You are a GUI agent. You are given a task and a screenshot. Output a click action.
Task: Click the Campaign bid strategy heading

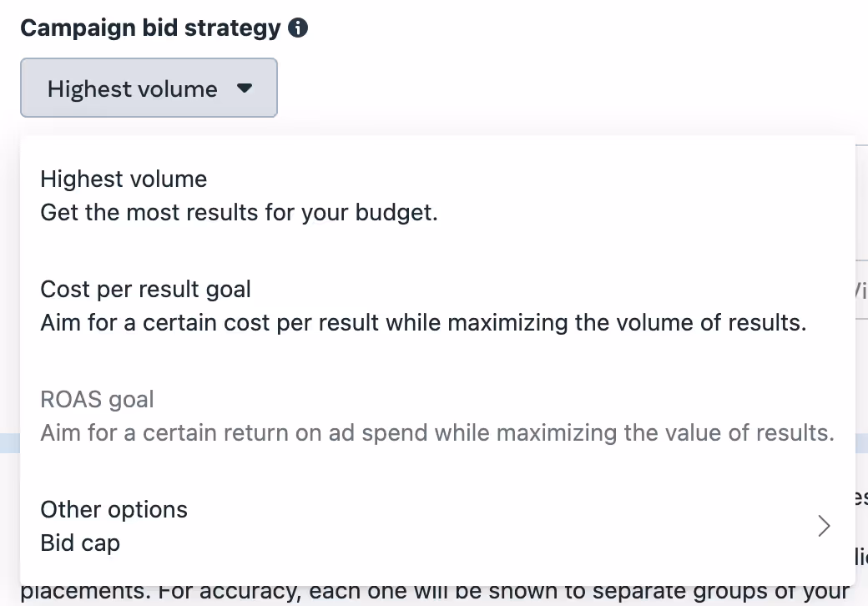tap(150, 28)
